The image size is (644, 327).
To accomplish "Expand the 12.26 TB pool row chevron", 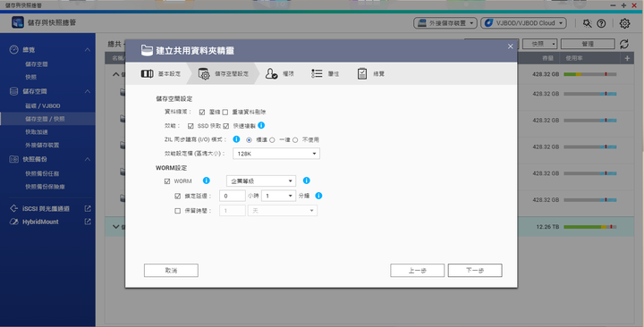I will click(x=115, y=226).
